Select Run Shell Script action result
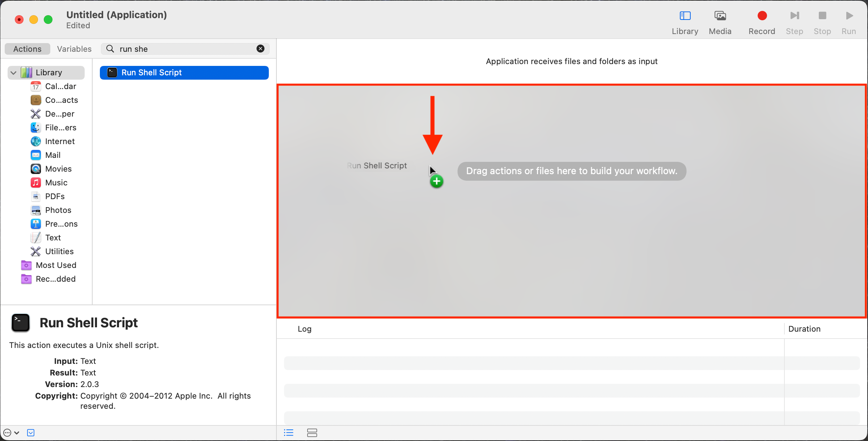Screen dimensions: 868x441 click(184, 73)
